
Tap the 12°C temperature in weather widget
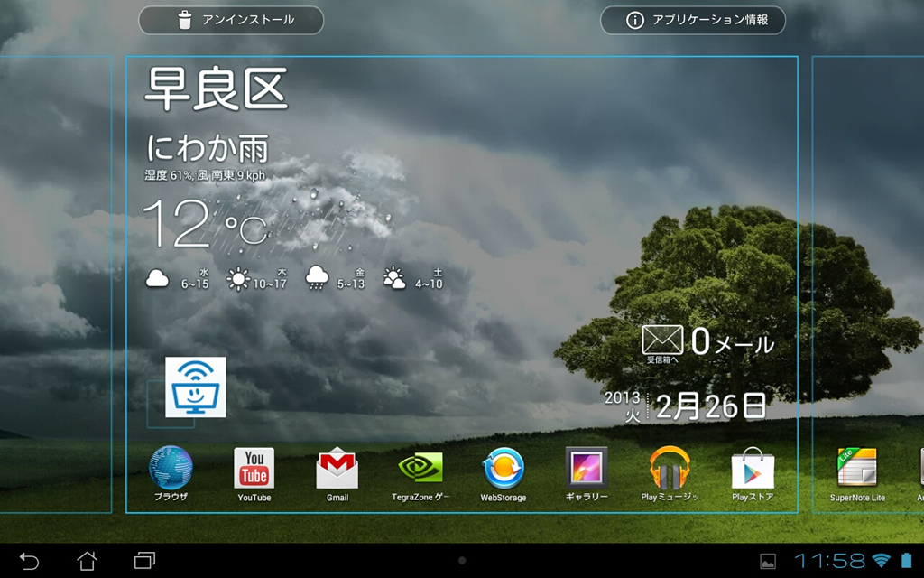(204, 224)
